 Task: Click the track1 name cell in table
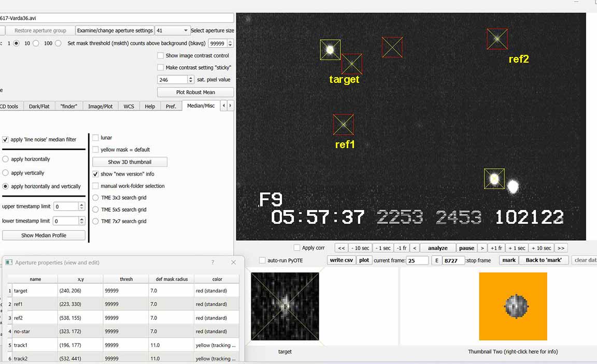(35, 345)
